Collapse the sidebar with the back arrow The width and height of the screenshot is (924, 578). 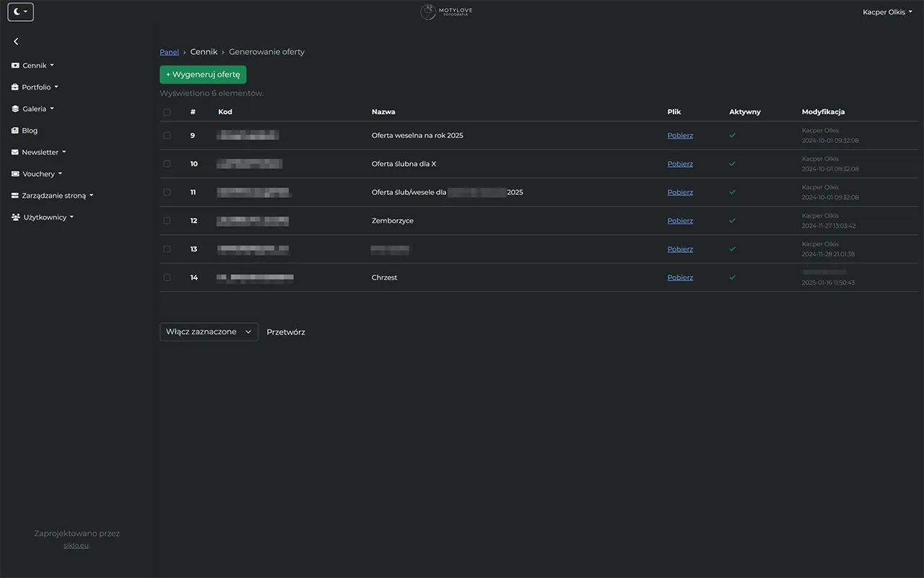pyautogui.click(x=15, y=41)
